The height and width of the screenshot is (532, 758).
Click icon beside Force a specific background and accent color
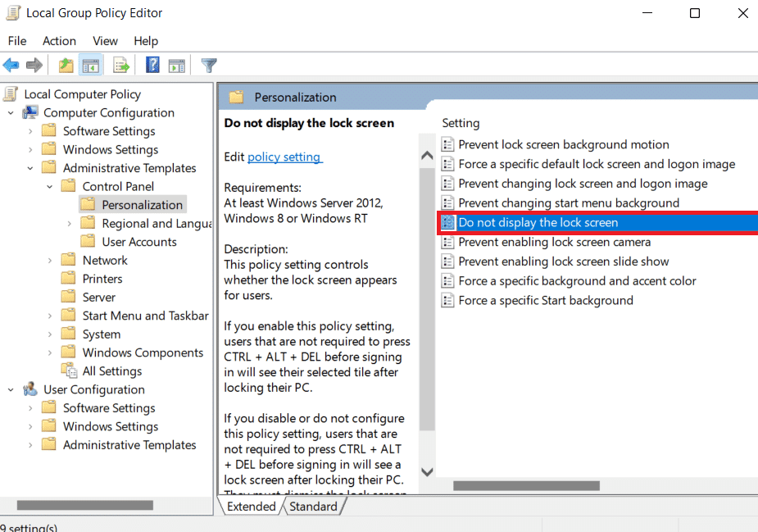tap(447, 280)
